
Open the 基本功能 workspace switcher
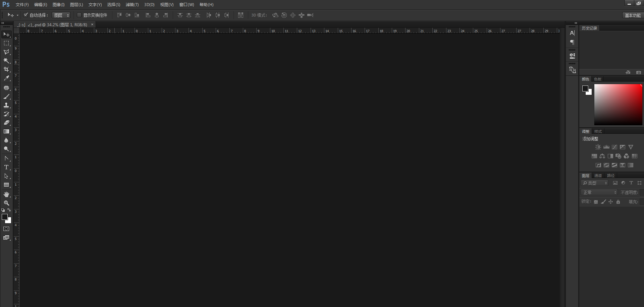click(633, 15)
